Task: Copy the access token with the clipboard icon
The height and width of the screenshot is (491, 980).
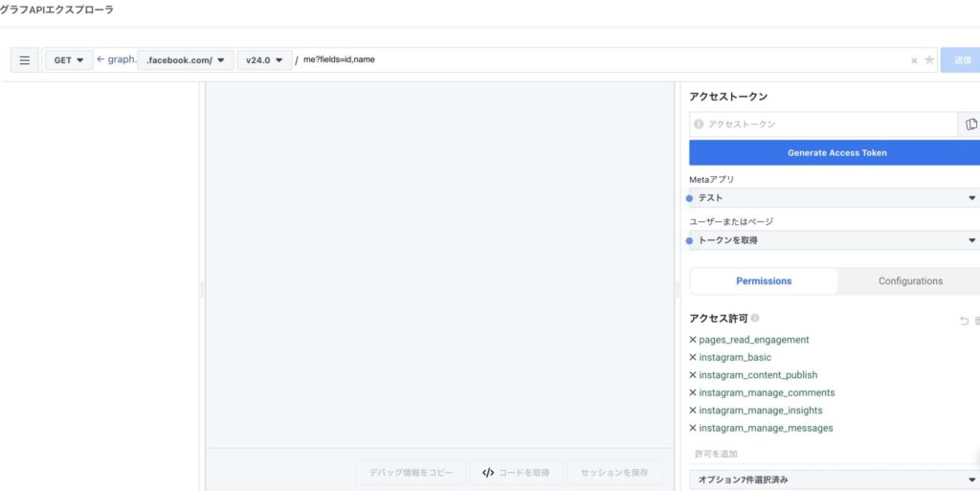Action: pos(970,124)
